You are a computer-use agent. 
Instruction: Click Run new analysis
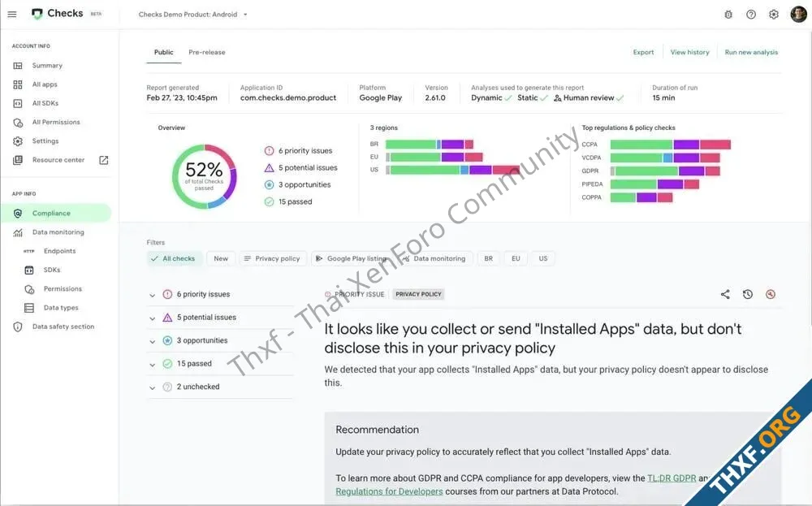[751, 52]
